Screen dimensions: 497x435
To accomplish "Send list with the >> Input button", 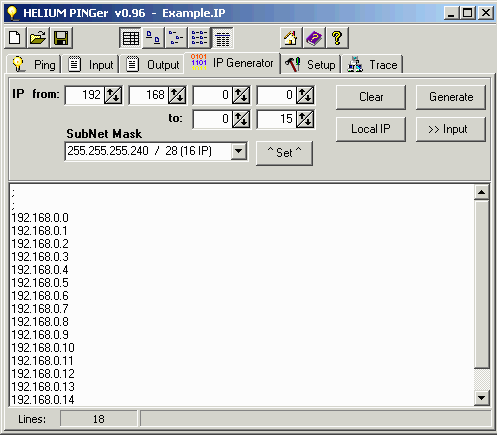I will [x=451, y=129].
